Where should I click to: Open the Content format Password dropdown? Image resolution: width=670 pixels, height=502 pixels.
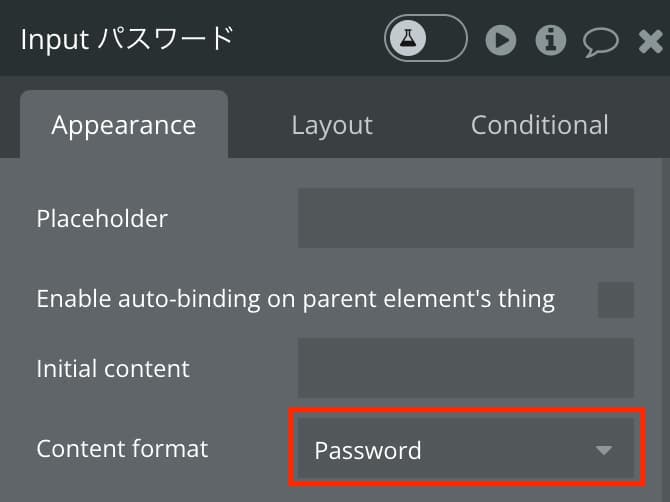[466, 449]
